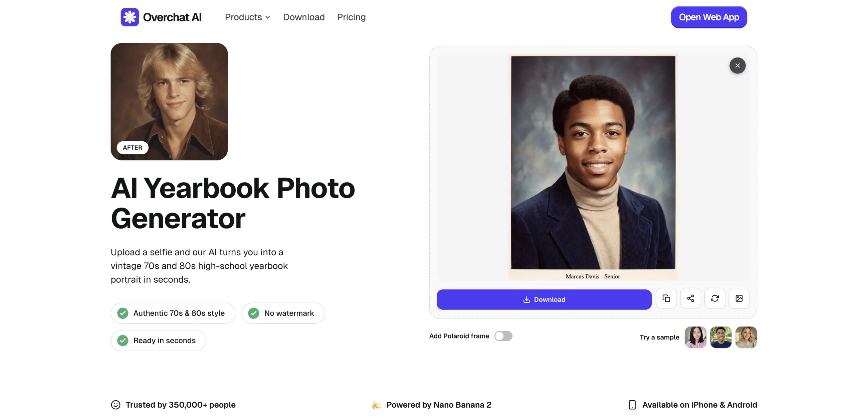Click the image upload icon button
The image size is (868, 420).
pos(739,298)
